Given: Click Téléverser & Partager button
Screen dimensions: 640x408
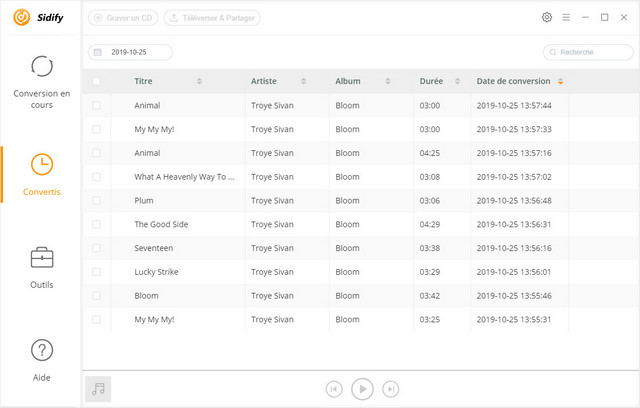Looking at the screenshot, I should point(211,17).
